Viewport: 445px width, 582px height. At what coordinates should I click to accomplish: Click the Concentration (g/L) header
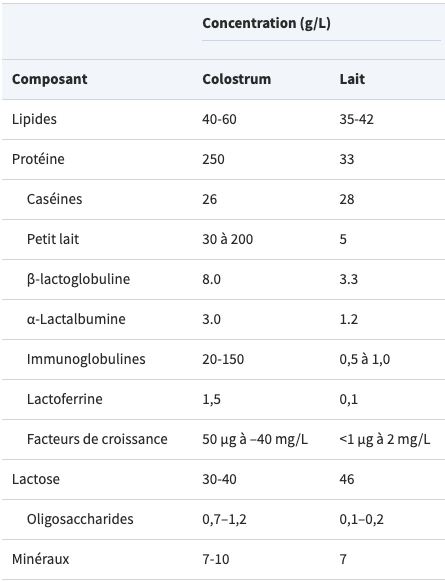pyautogui.click(x=266, y=23)
